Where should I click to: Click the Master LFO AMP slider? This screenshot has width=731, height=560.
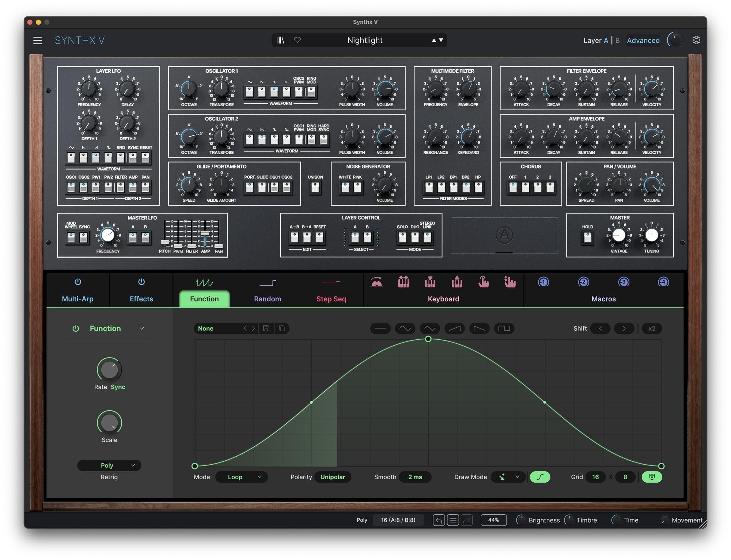tap(205, 233)
